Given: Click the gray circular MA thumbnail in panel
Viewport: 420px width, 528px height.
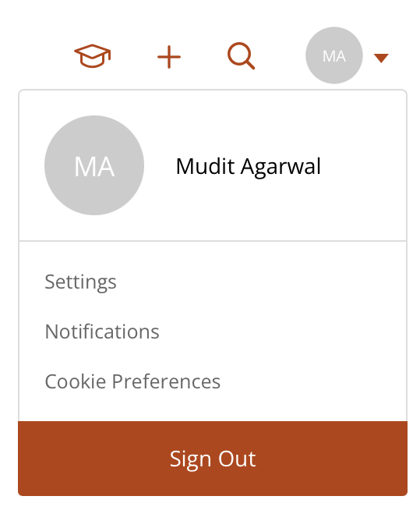Looking at the screenshot, I should click(94, 165).
